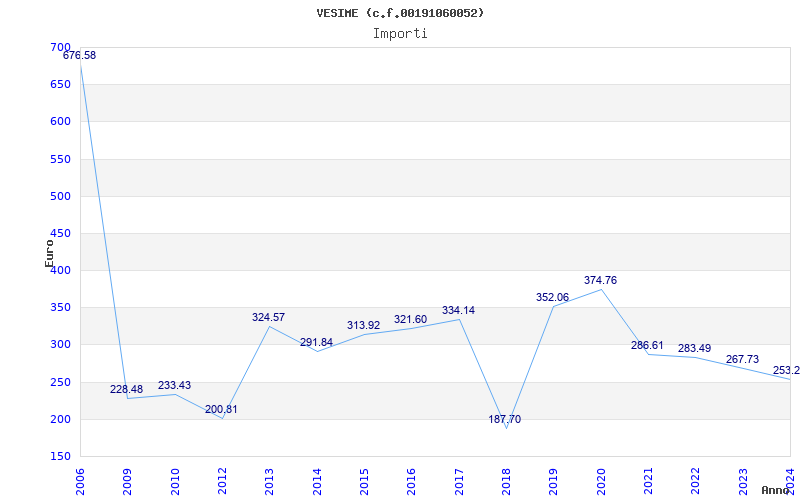The width and height of the screenshot is (800, 500).
Task: Select the 283.49 data label
Action: click(694, 348)
